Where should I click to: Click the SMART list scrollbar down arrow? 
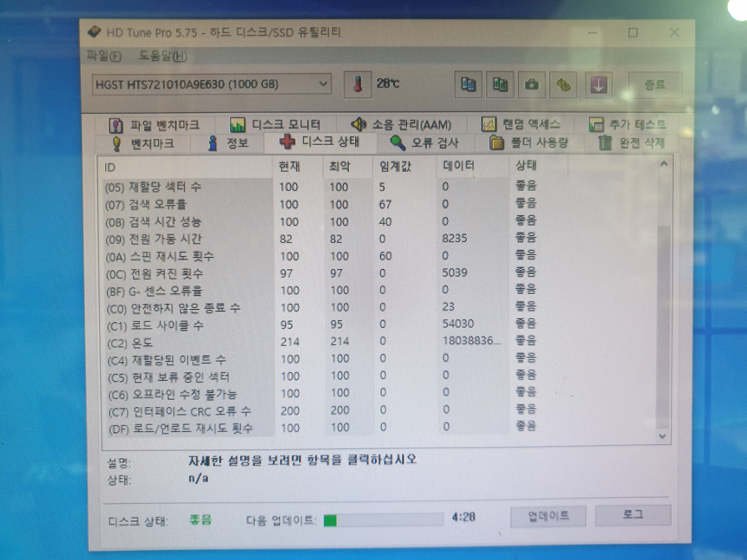(663, 436)
